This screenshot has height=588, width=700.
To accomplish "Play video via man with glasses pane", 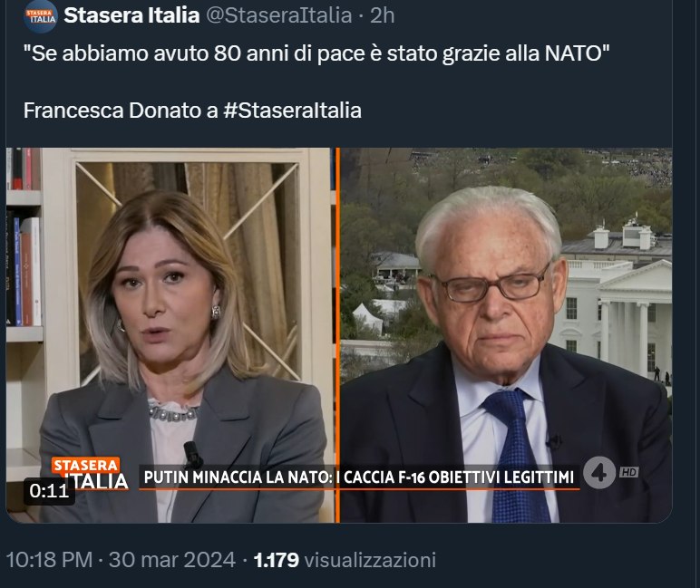I will [506, 334].
